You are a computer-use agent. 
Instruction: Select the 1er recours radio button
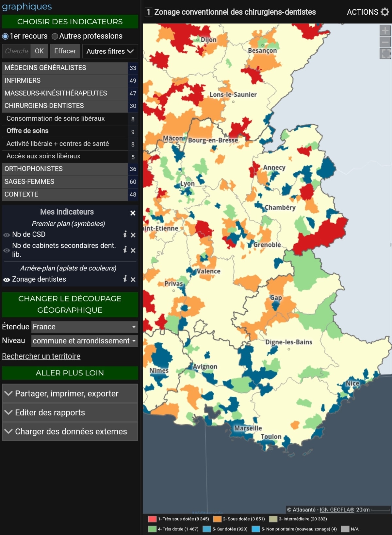(5, 36)
